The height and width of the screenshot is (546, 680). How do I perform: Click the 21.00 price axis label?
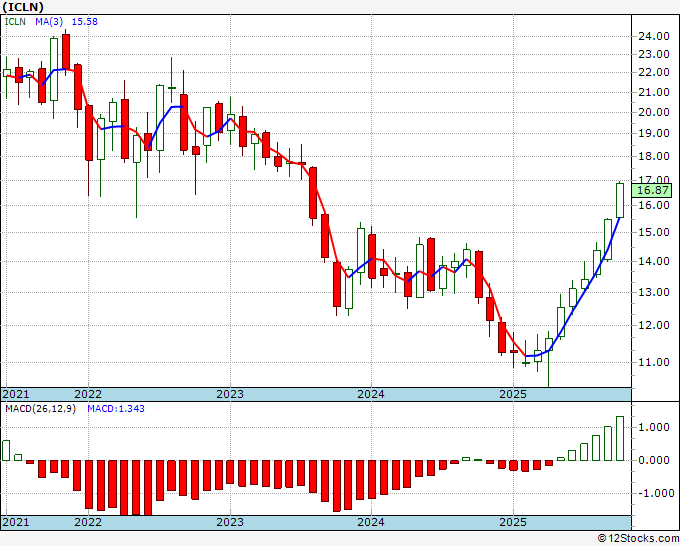[654, 92]
